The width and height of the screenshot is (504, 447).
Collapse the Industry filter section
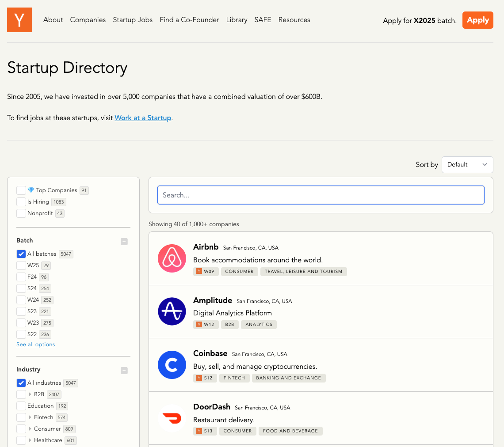(124, 371)
